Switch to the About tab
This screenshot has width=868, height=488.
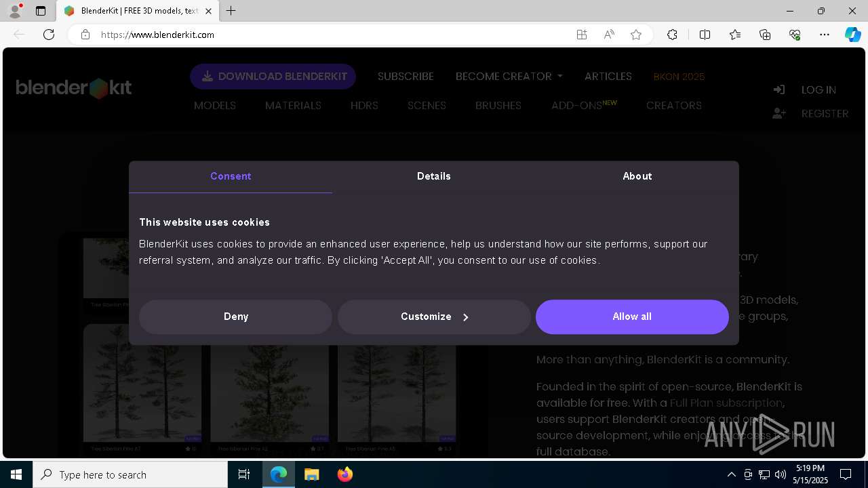click(637, 176)
